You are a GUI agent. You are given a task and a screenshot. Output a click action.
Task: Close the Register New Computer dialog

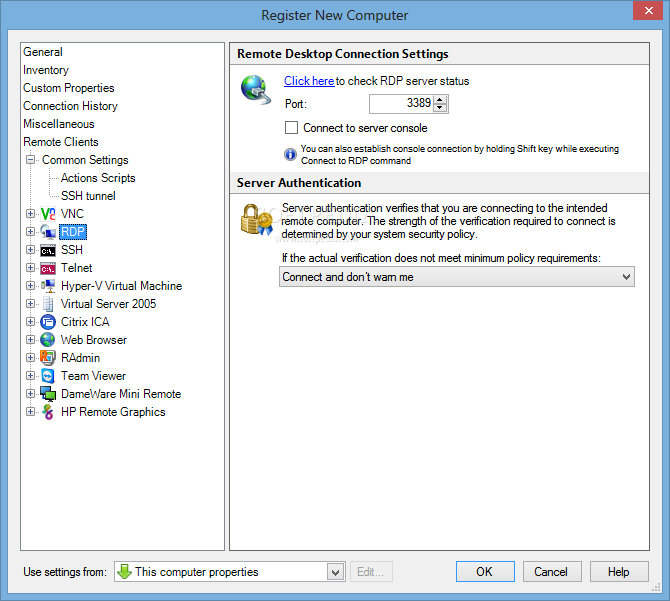pos(648,10)
